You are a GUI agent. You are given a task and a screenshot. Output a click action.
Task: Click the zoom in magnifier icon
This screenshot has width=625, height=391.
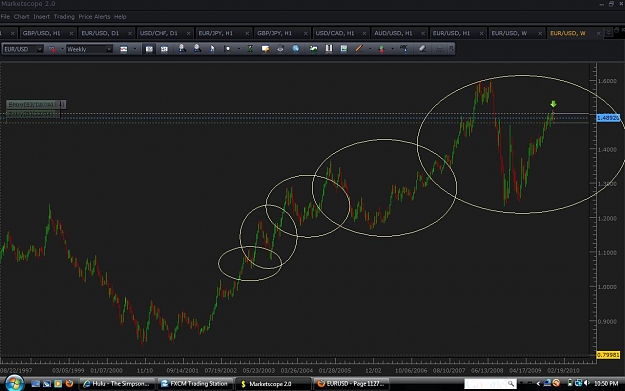point(182,49)
